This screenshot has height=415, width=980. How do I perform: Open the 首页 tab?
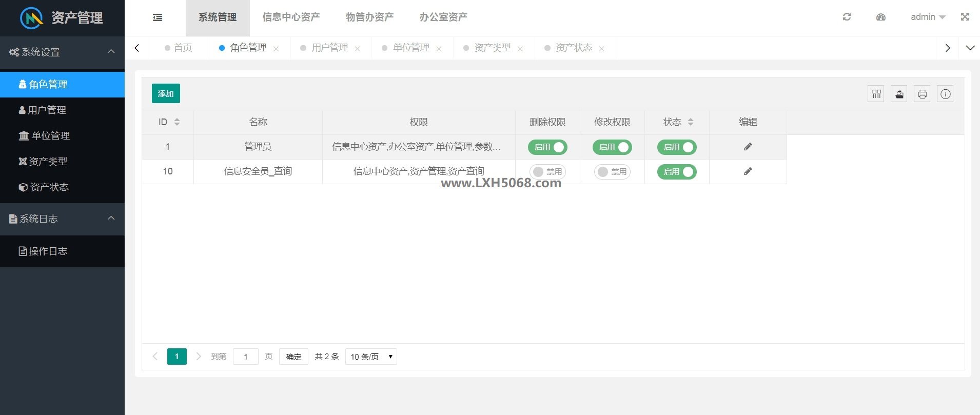coord(178,48)
